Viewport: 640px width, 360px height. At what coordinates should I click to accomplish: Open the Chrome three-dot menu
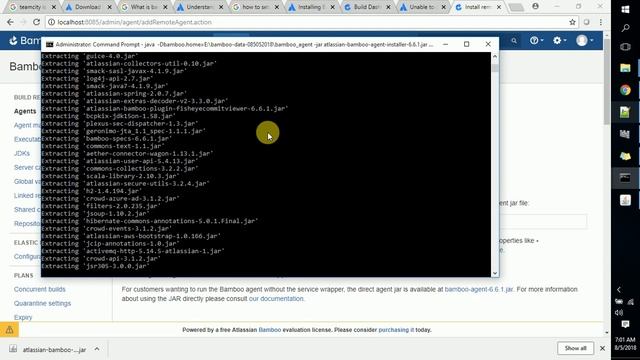601,22
